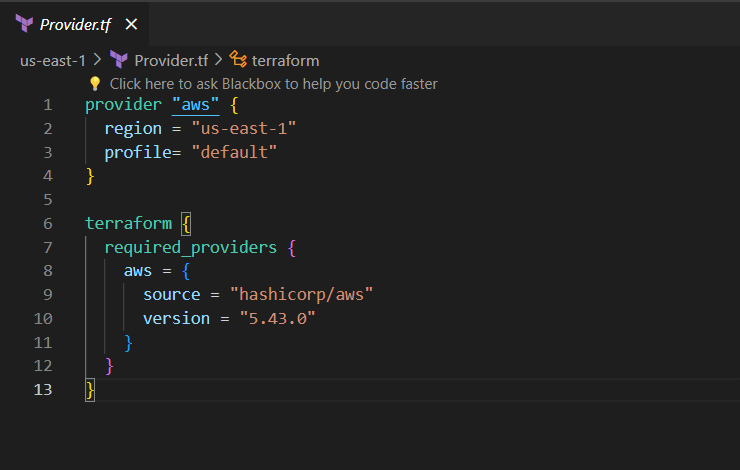Open Provider.tf breadcrumb item

(x=171, y=60)
